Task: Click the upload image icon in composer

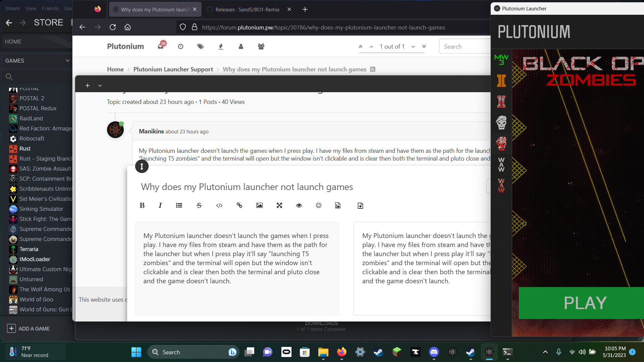Action: click(x=338, y=205)
